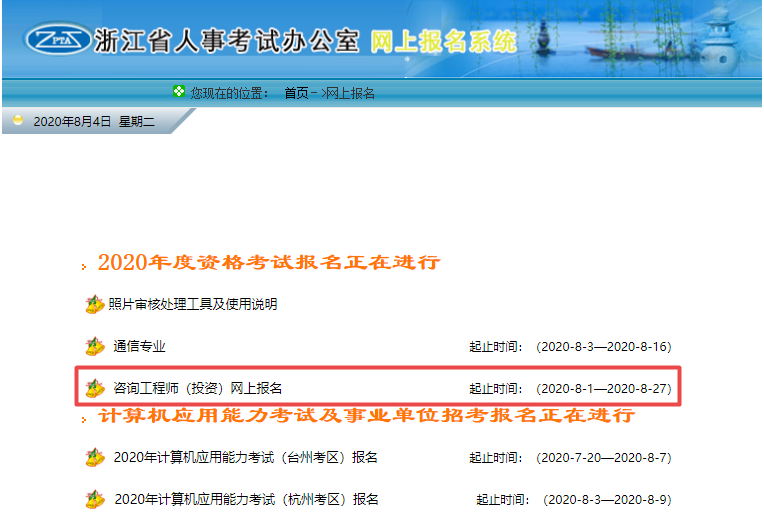Click the green location icon beside 您现在的位置
Screen dimensions: 764x526
pyautogui.click(x=179, y=92)
